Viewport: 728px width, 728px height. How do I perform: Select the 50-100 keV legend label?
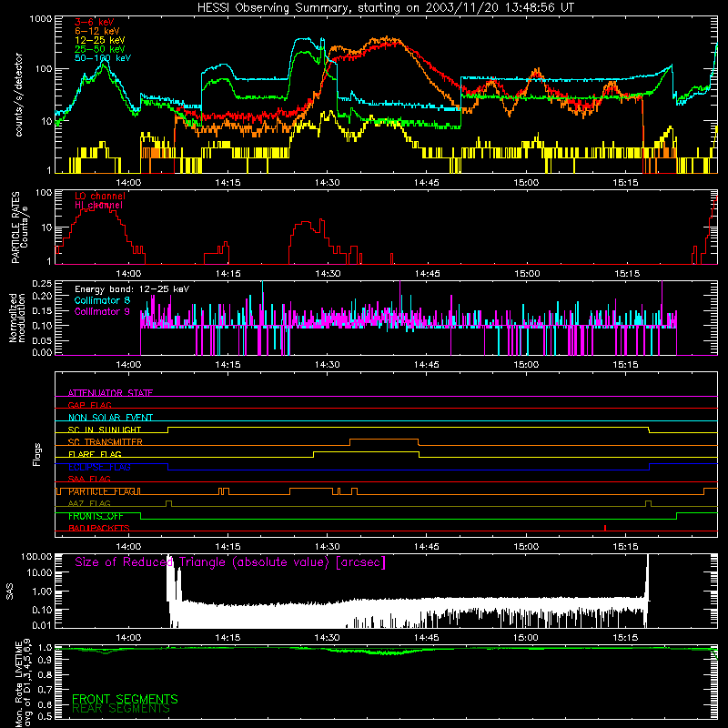click(x=103, y=58)
